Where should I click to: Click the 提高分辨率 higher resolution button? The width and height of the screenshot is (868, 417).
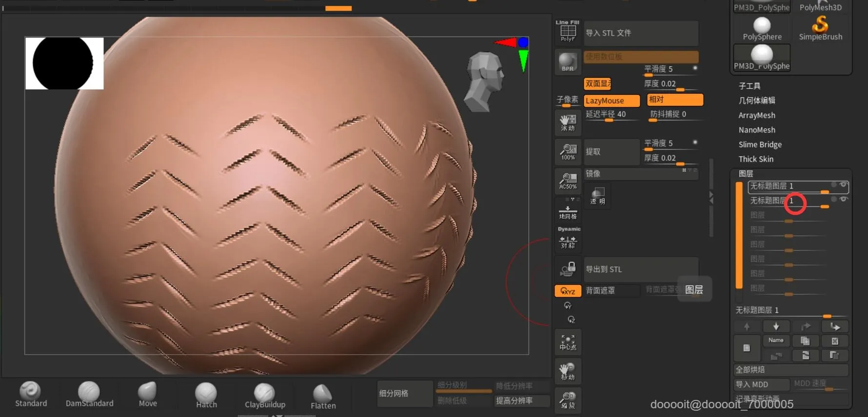click(x=522, y=400)
